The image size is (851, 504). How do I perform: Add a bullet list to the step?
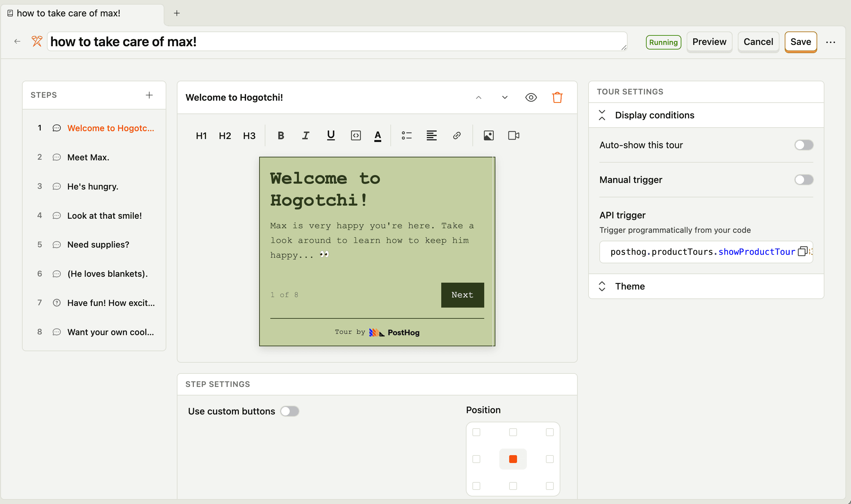click(406, 135)
